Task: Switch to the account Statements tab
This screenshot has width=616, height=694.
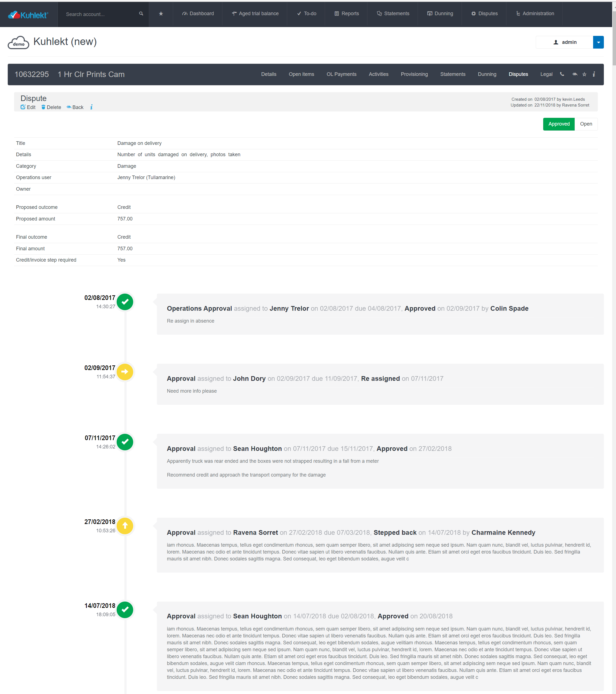Action: click(452, 74)
